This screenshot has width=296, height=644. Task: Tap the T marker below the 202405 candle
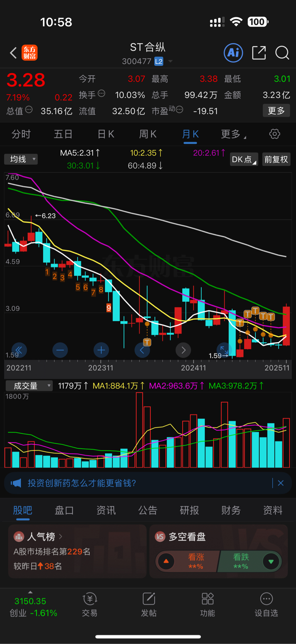[x=147, y=342]
